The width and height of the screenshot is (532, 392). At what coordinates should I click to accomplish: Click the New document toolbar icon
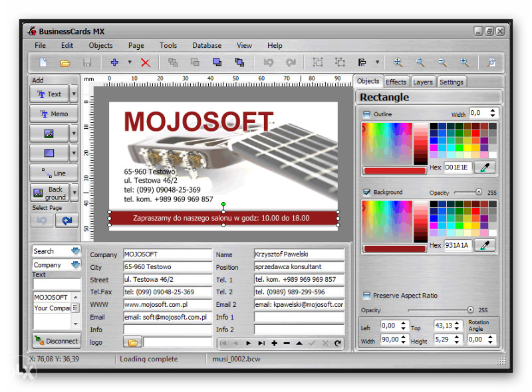point(43,62)
